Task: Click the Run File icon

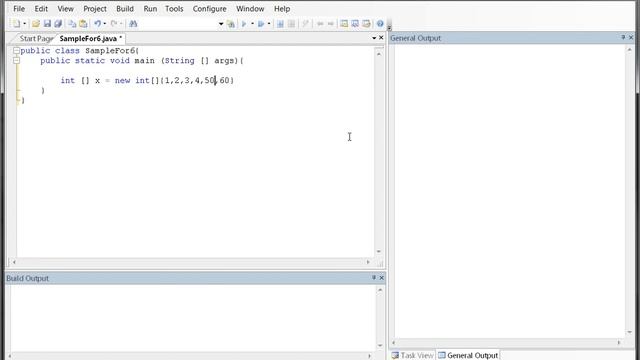Action: (x=291, y=24)
